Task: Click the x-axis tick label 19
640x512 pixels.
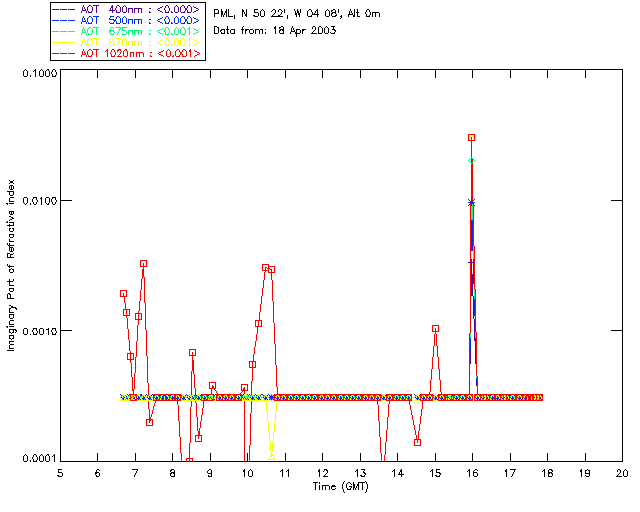Action: click(585, 473)
